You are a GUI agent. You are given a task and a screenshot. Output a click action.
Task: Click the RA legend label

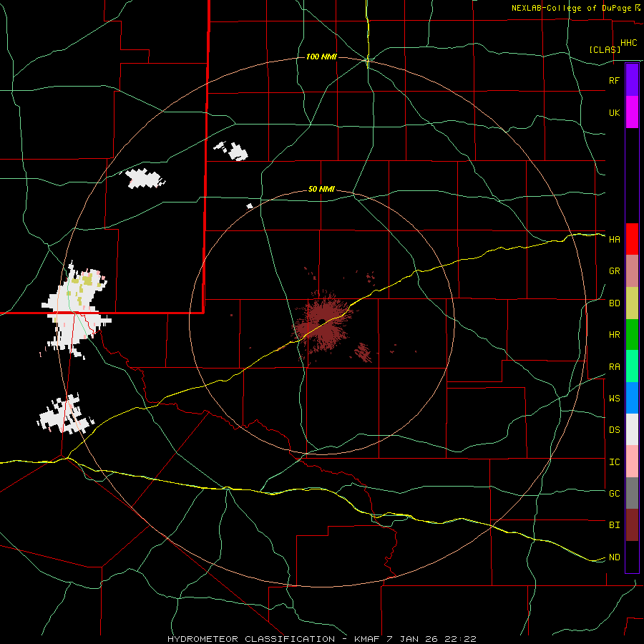(x=615, y=367)
